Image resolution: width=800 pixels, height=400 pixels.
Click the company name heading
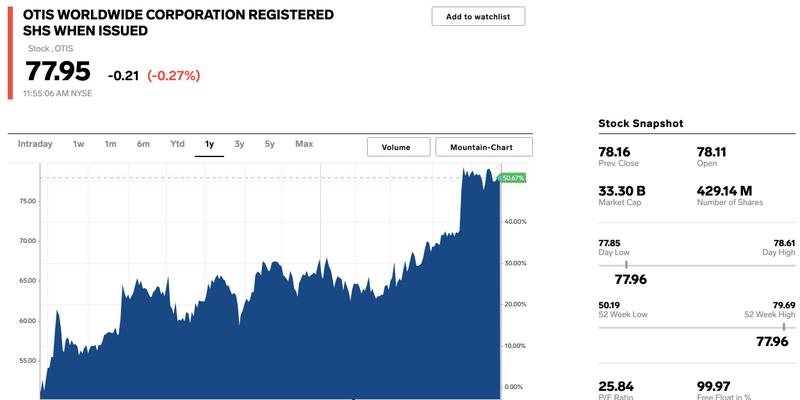178,22
